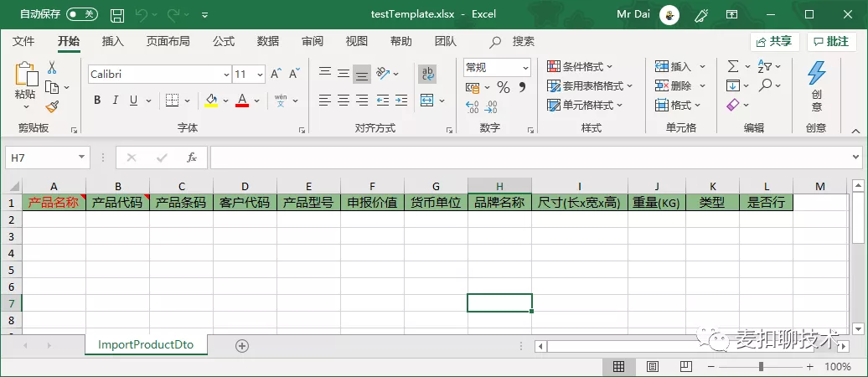
Task: Decrease indent level
Action: coord(383,101)
